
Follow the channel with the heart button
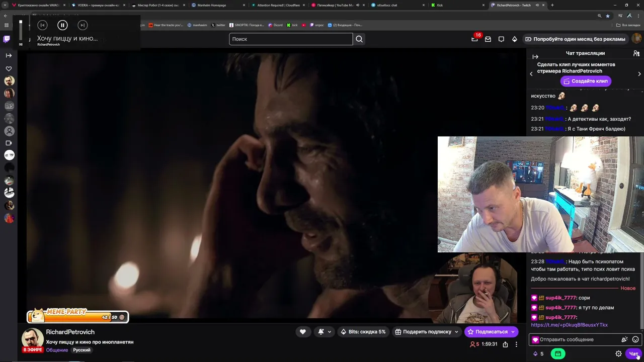pyautogui.click(x=302, y=331)
